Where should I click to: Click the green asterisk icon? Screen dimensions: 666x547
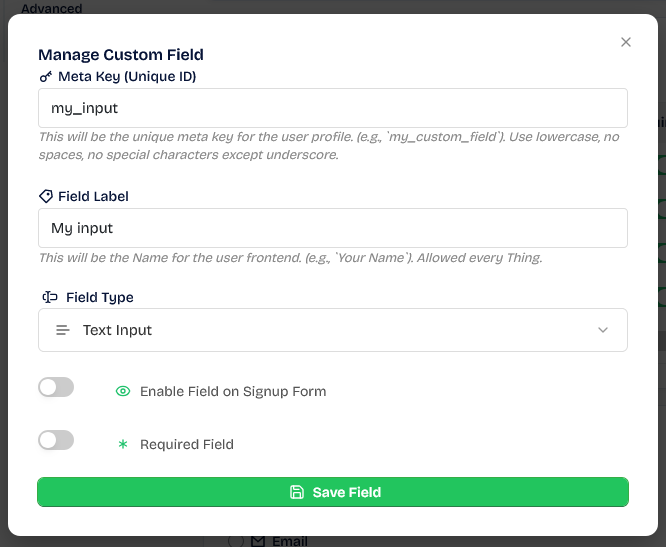[x=123, y=444]
